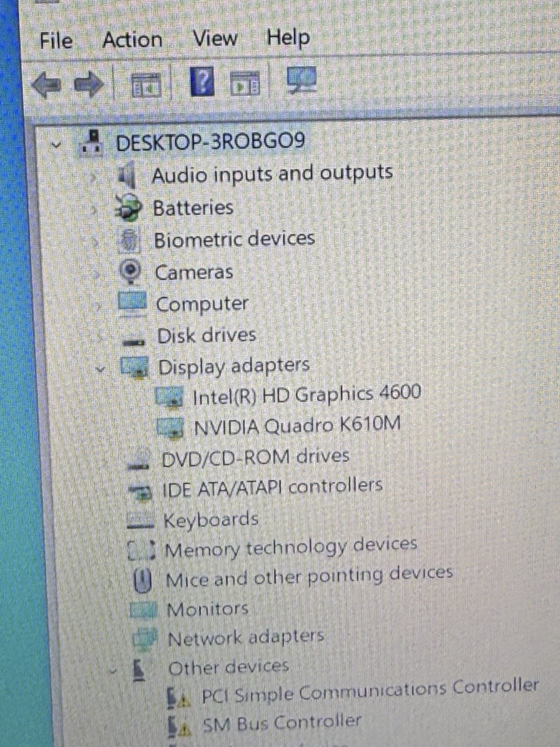Click the Batteries category icon
Screen dimensions: 560x747
click(128, 207)
